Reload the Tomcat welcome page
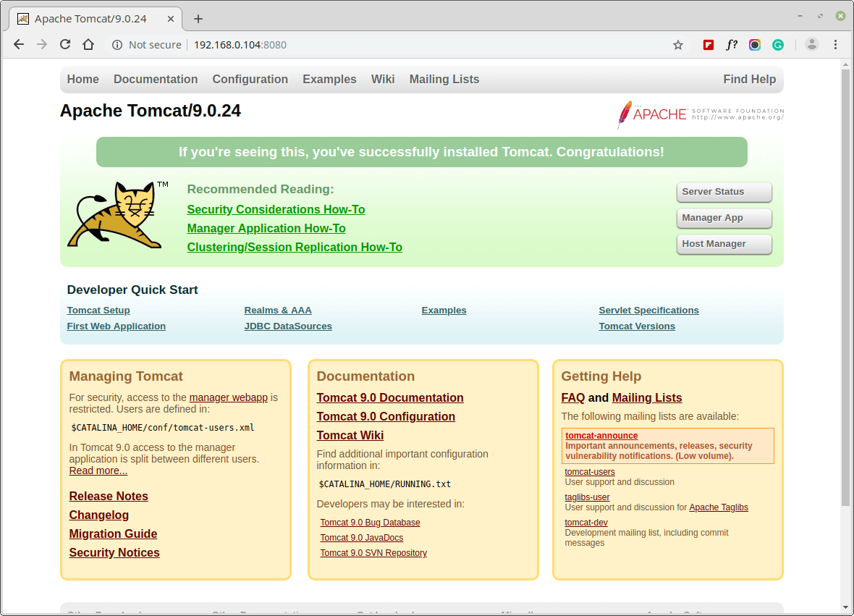 (x=65, y=44)
